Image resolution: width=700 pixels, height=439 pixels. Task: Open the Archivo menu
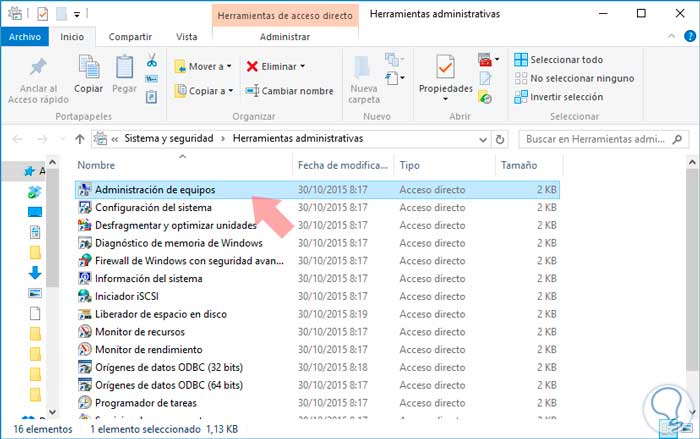25,37
